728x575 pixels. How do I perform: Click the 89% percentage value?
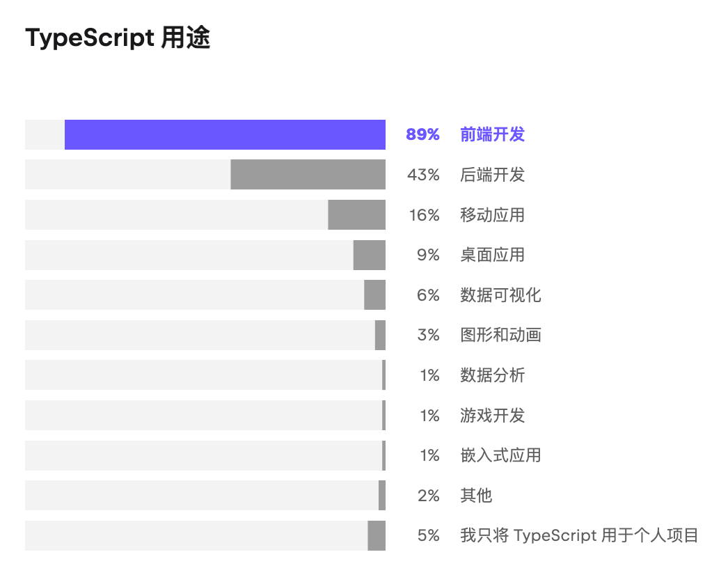click(x=422, y=134)
